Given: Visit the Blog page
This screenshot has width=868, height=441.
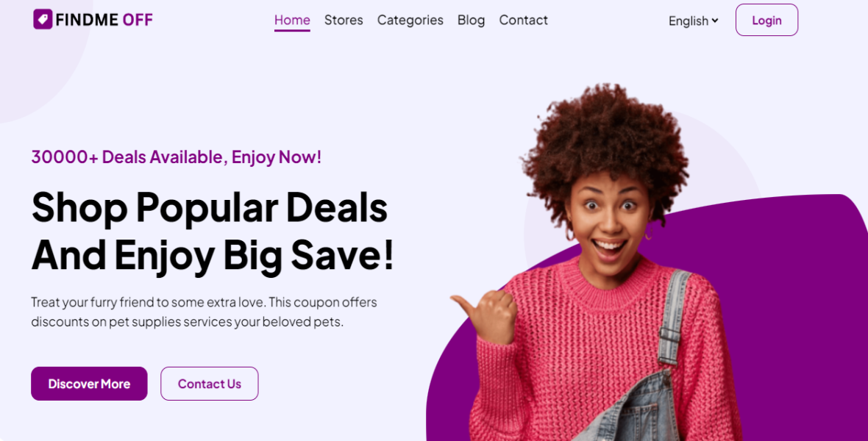Looking at the screenshot, I should (471, 20).
